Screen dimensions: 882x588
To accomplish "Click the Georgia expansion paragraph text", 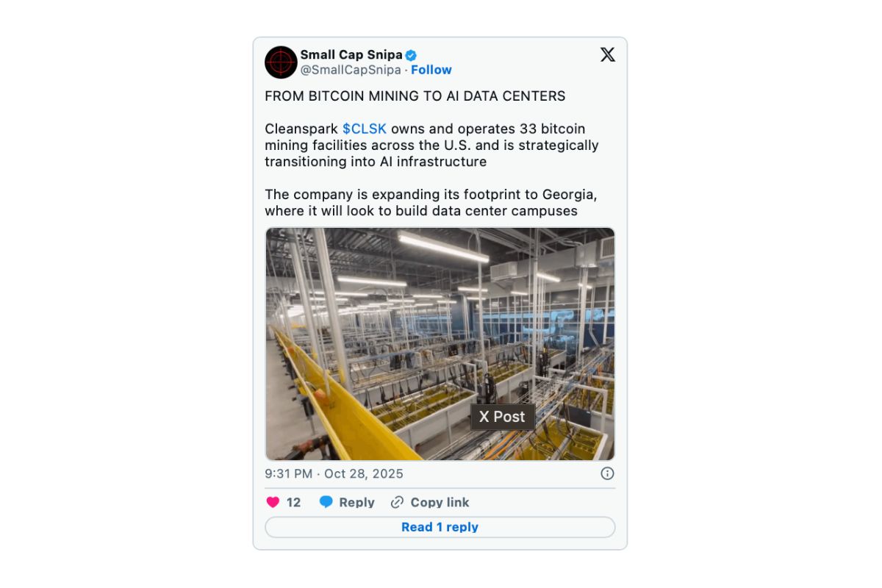I will click(x=430, y=203).
